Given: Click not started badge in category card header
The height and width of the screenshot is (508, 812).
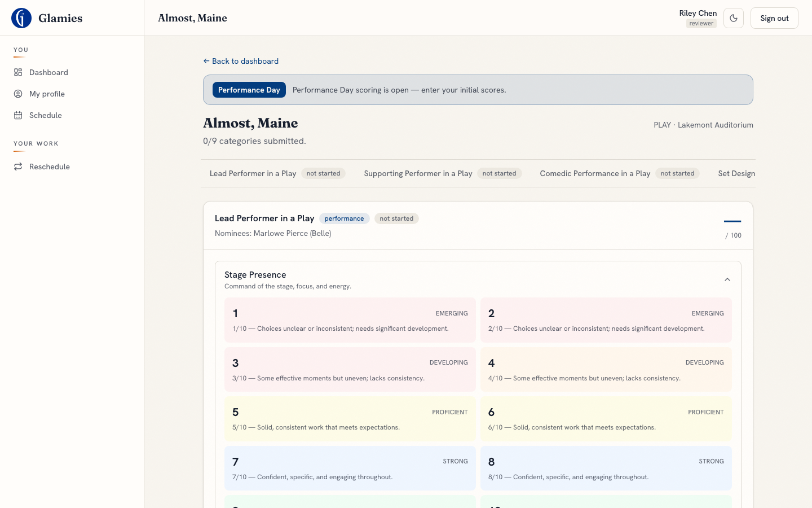Looking at the screenshot, I should tap(396, 218).
